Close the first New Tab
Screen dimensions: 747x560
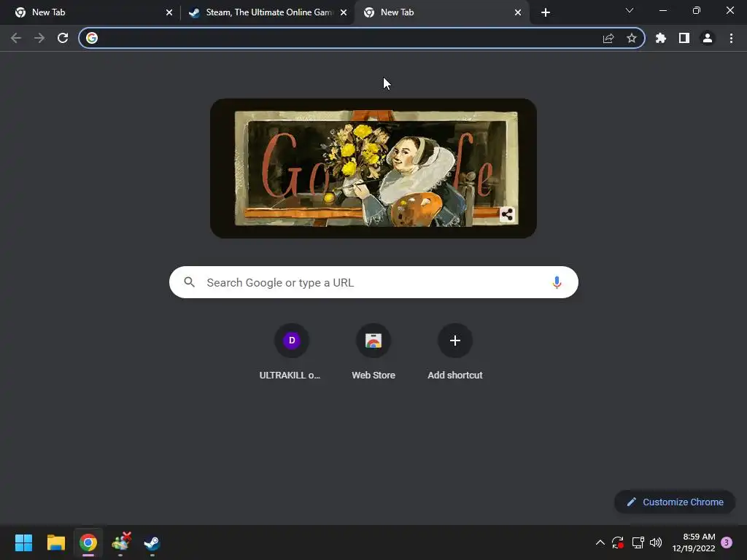pyautogui.click(x=169, y=12)
